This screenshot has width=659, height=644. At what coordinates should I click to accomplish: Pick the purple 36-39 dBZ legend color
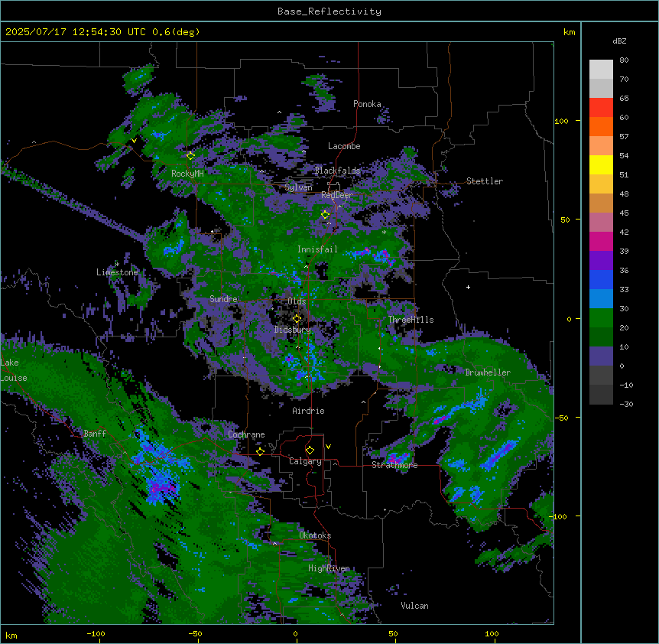[x=601, y=260]
